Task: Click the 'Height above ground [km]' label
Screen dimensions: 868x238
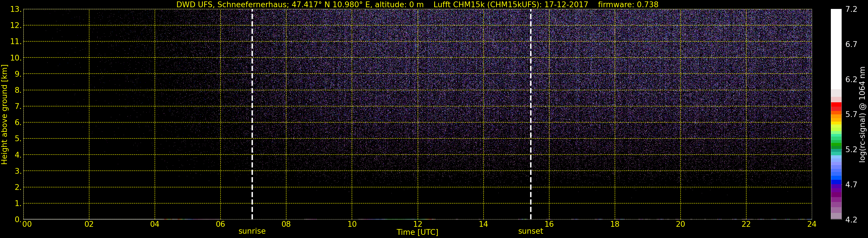Action: click(x=4, y=115)
